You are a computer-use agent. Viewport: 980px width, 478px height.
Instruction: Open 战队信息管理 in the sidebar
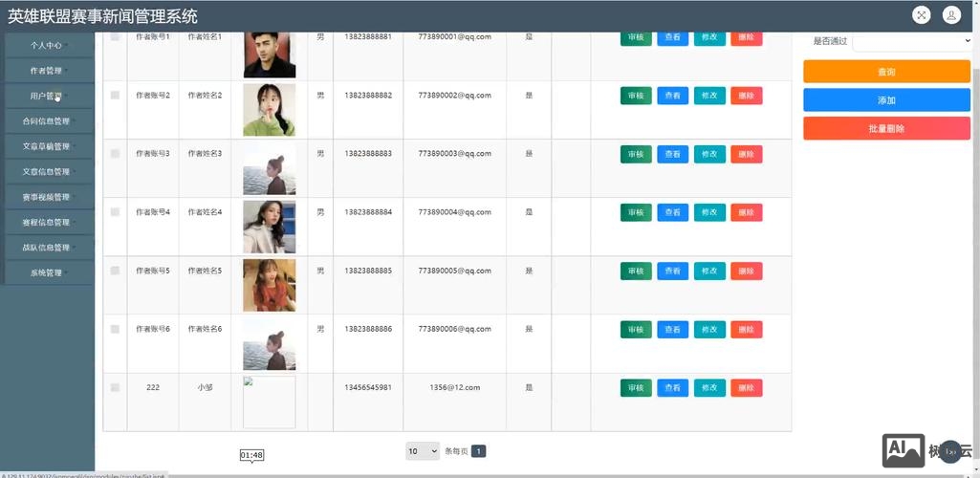pos(48,248)
